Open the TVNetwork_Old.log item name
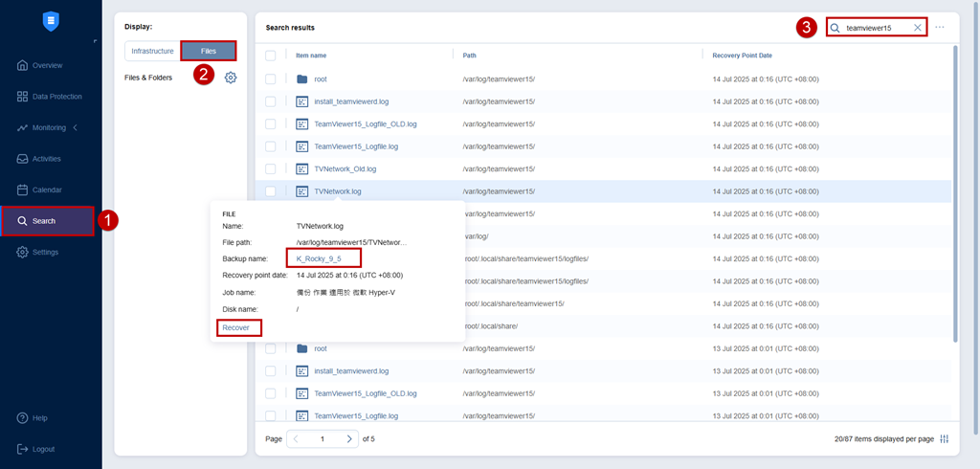Viewport: 980px width, 469px height. (x=345, y=168)
